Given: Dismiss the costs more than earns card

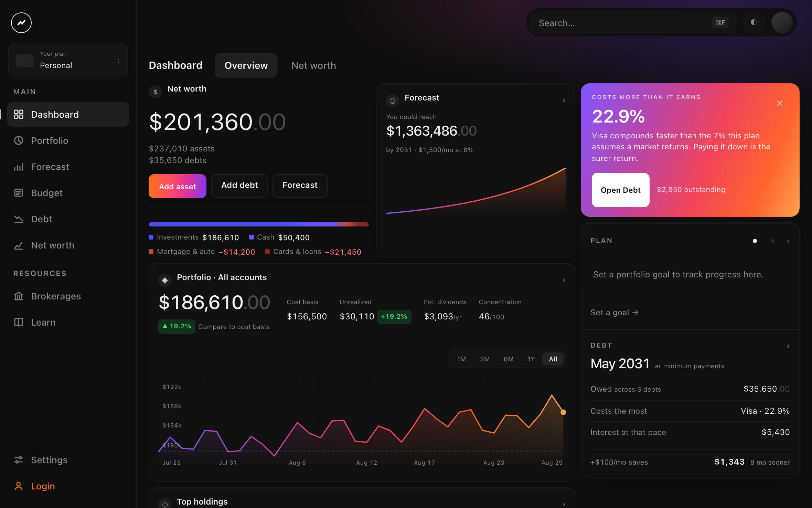Looking at the screenshot, I should click(x=780, y=103).
